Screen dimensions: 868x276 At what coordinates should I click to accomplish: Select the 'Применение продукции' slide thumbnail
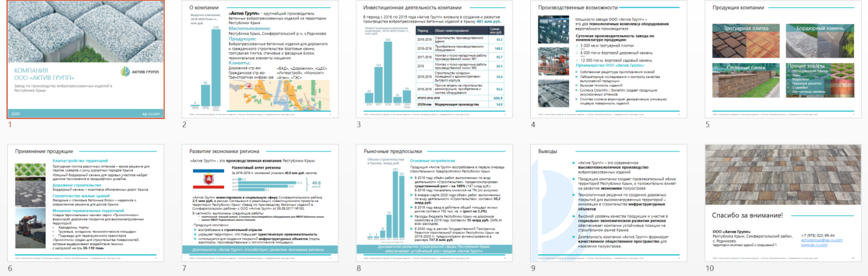click(86, 203)
